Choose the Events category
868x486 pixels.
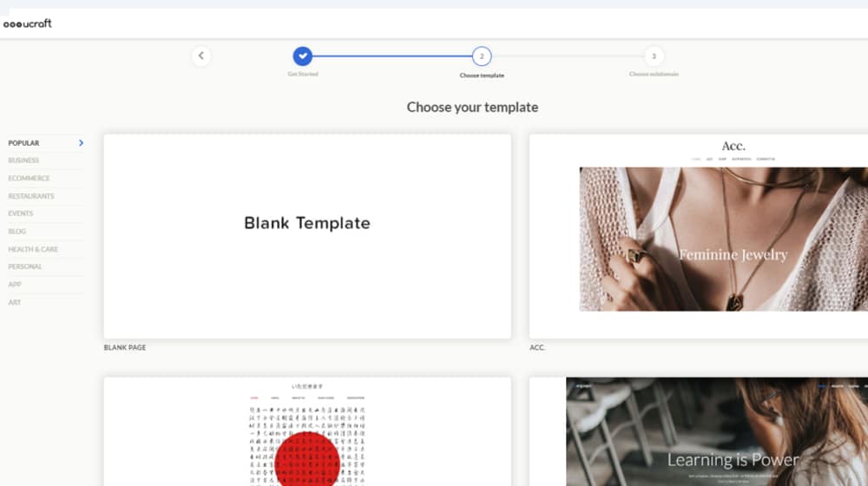[x=21, y=213]
